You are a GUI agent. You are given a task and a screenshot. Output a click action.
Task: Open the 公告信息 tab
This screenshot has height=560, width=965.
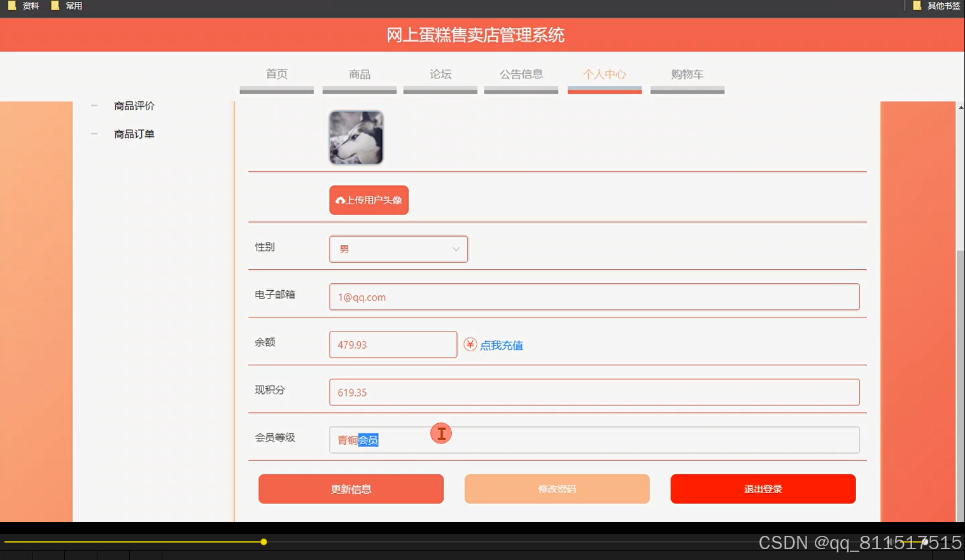pyautogui.click(x=521, y=74)
